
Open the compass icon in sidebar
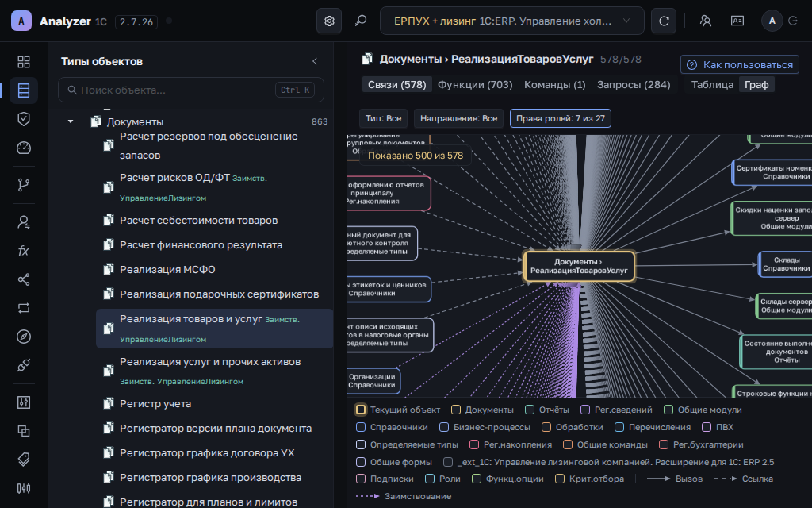(x=24, y=337)
